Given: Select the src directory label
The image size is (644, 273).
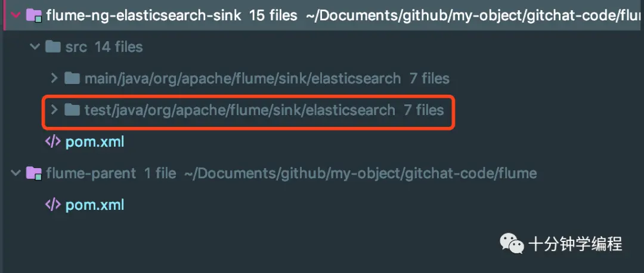Looking at the screenshot, I should click(76, 46).
